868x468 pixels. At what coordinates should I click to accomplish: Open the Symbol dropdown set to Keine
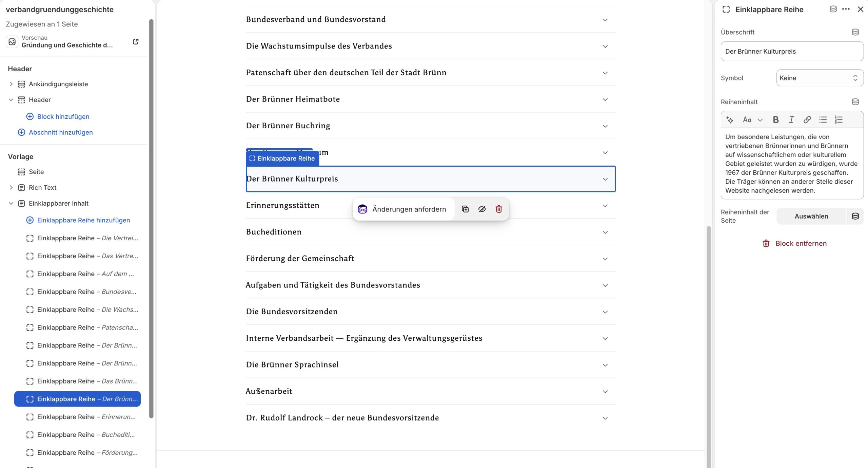point(820,78)
